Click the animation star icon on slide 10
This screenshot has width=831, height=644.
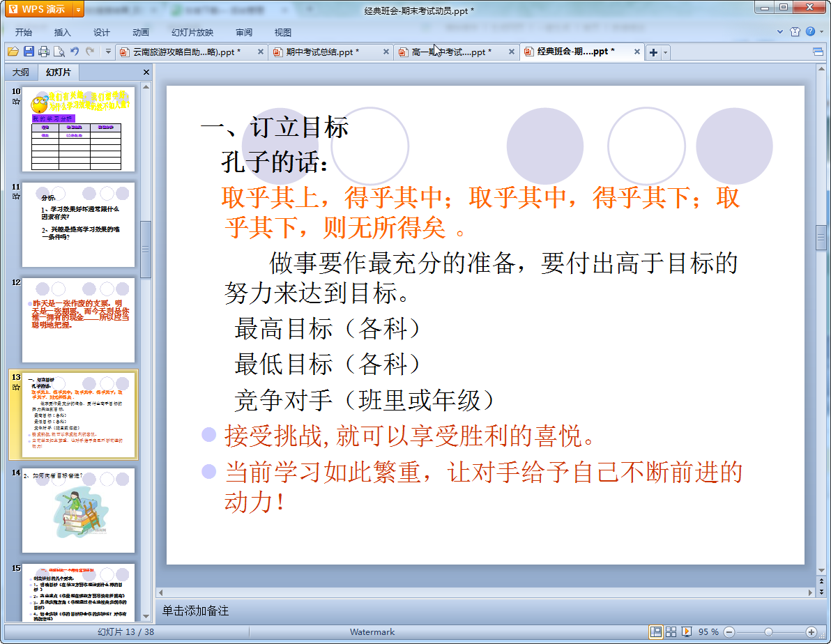click(16, 101)
